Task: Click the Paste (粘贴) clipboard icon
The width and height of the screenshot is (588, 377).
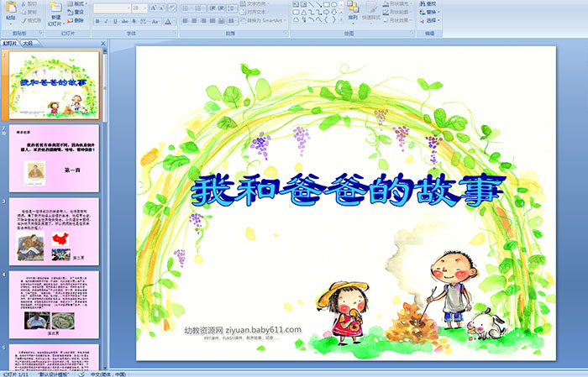Action: 11,8
